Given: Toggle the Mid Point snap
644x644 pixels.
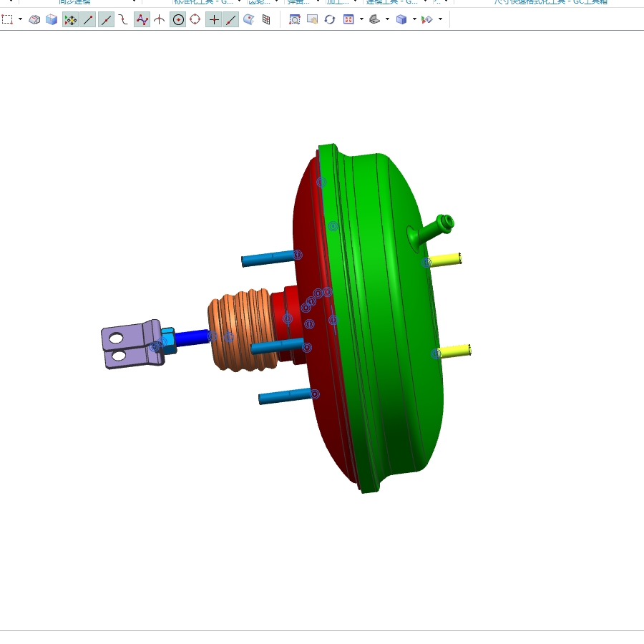Looking at the screenshot, I should [x=106, y=20].
